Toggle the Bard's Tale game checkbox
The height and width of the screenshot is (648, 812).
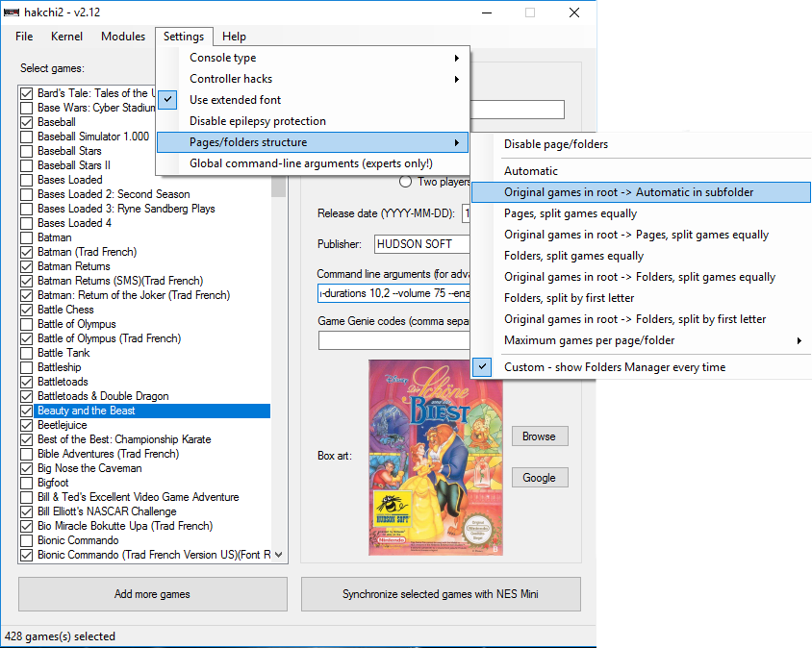[26, 93]
